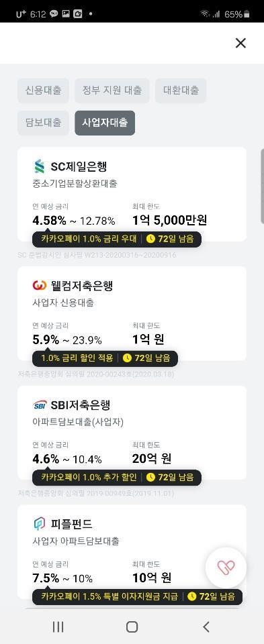This screenshot has width=264, height=644.
Task: Tap the 카카오페이 1.0% 금리 우대 badge
Action: 117,239
